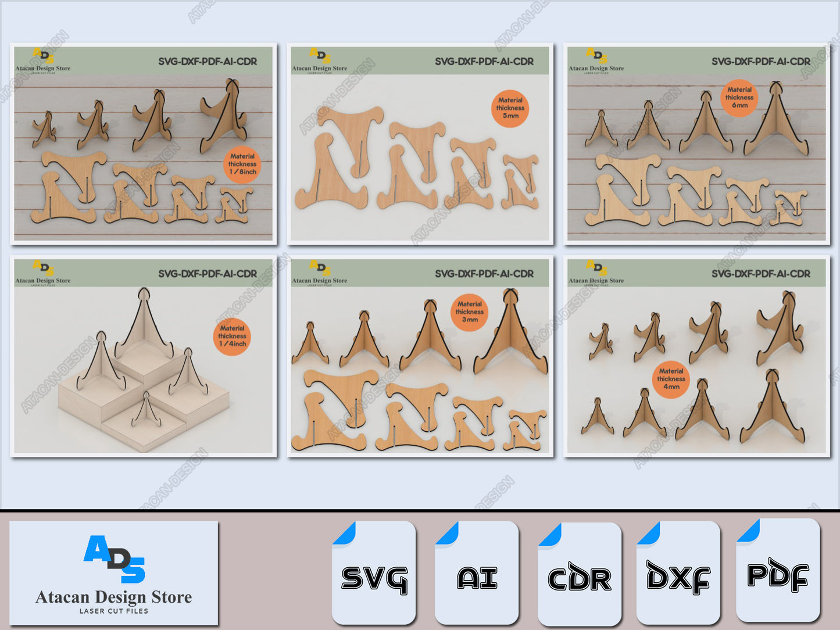Click the 'Atacan Design Store' text in bottom banner
The width and height of the screenshot is (840, 630).
pos(114,597)
